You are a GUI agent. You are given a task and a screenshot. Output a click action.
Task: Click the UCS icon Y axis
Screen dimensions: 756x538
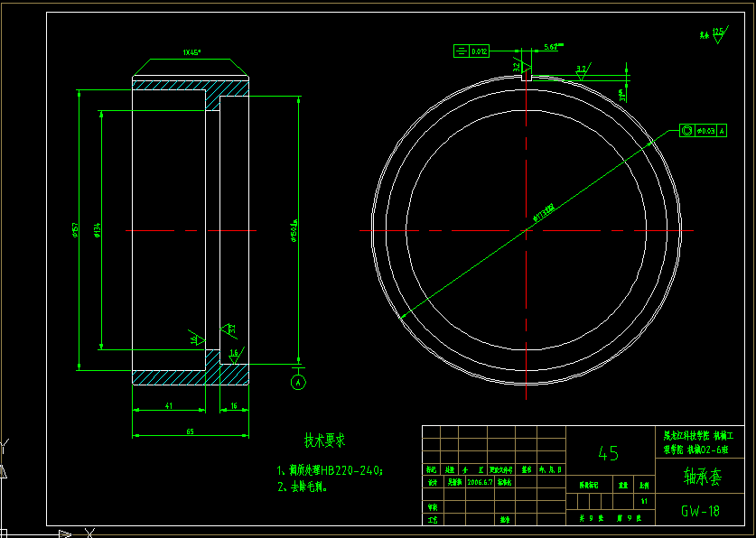[x=5, y=446]
